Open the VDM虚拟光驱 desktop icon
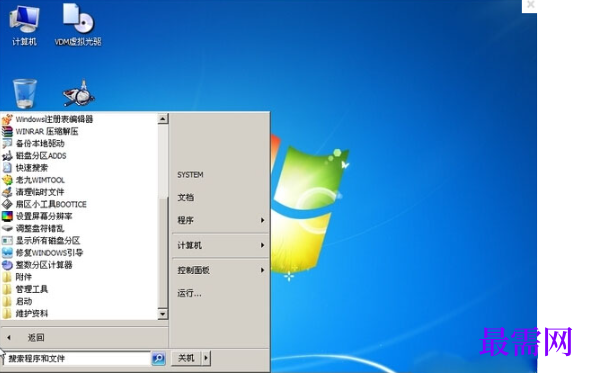Screen dimensions: 591x373 coord(78,25)
